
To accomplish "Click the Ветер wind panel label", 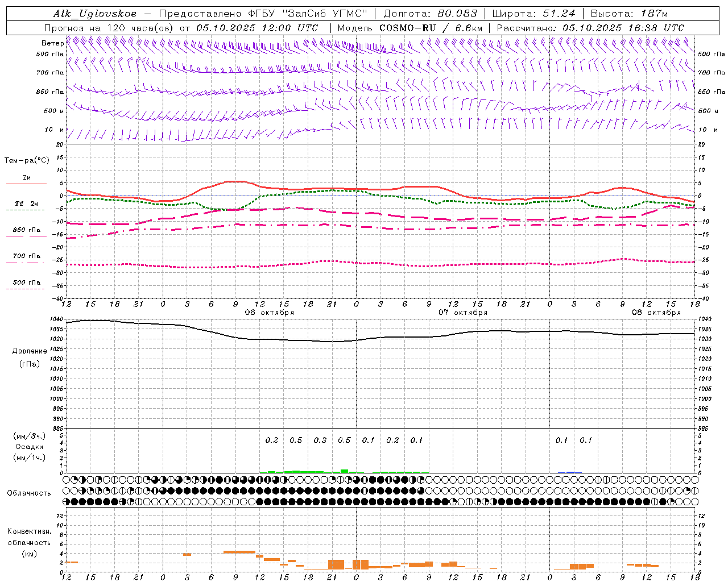I will pyautogui.click(x=52, y=43).
